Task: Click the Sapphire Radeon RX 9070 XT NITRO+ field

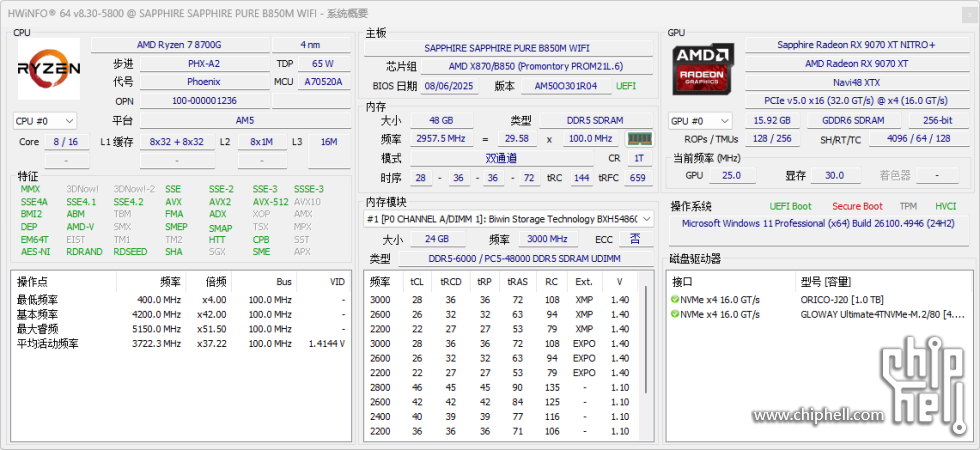Action: click(856, 45)
